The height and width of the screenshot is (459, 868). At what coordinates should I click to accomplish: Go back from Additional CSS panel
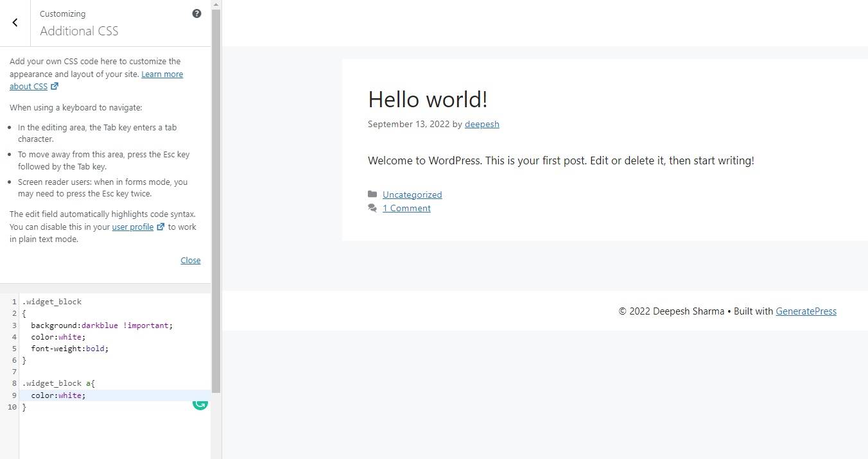coord(15,22)
